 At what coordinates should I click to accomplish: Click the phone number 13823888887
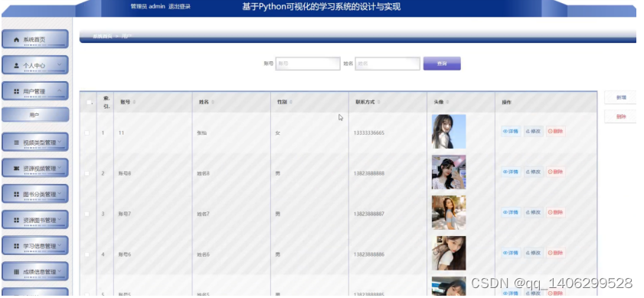pos(369,214)
